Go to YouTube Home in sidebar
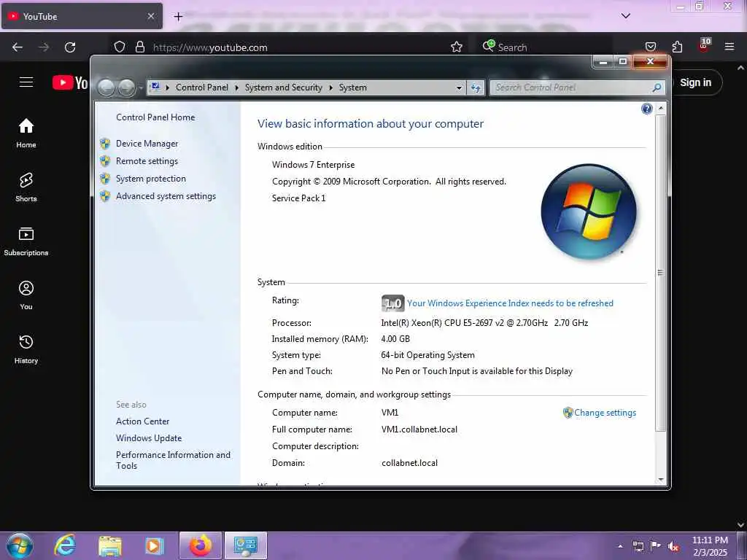The height and width of the screenshot is (560, 747). point(26,133)
